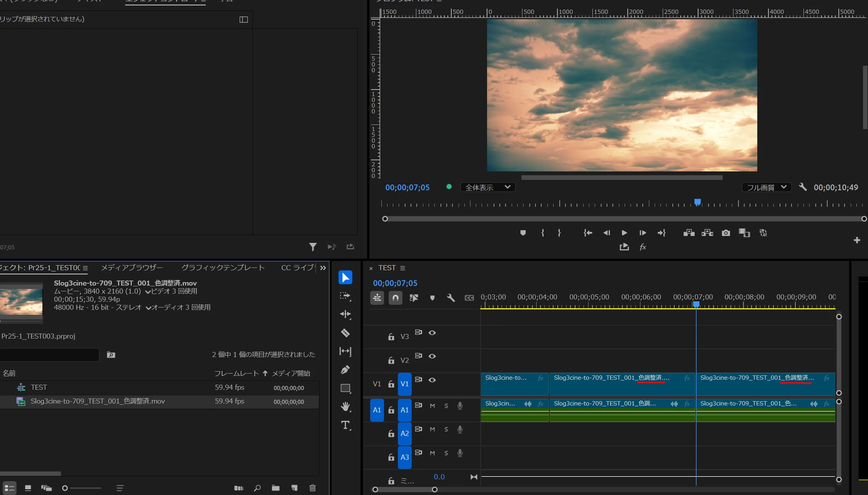Open the フル画質 playback resolution dropdown
868x495 pixels.
coord(766,188)
